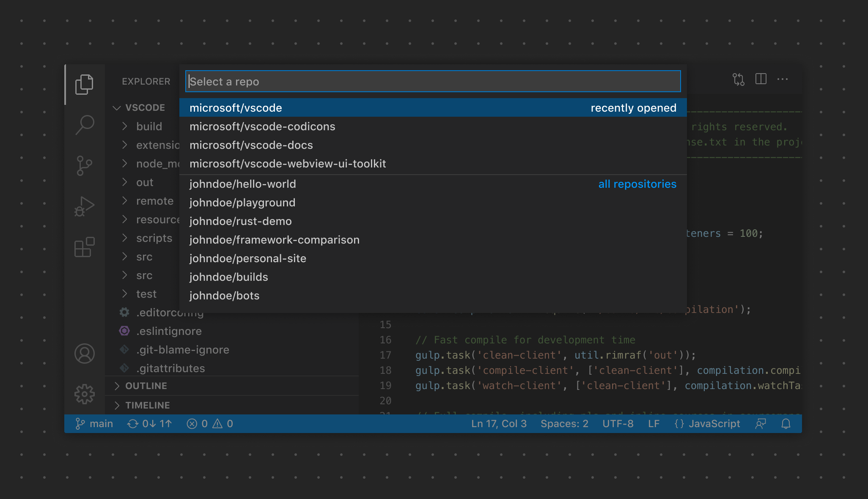Open the Run and Debug view
The image size is (868, 499).
[x=85, y=206]
